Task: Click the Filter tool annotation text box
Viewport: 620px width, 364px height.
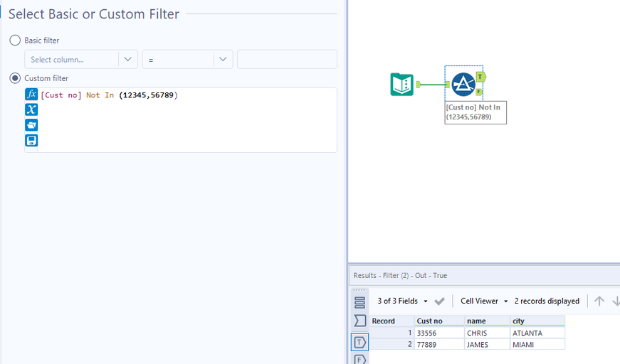Action: (x=475, y=112)
